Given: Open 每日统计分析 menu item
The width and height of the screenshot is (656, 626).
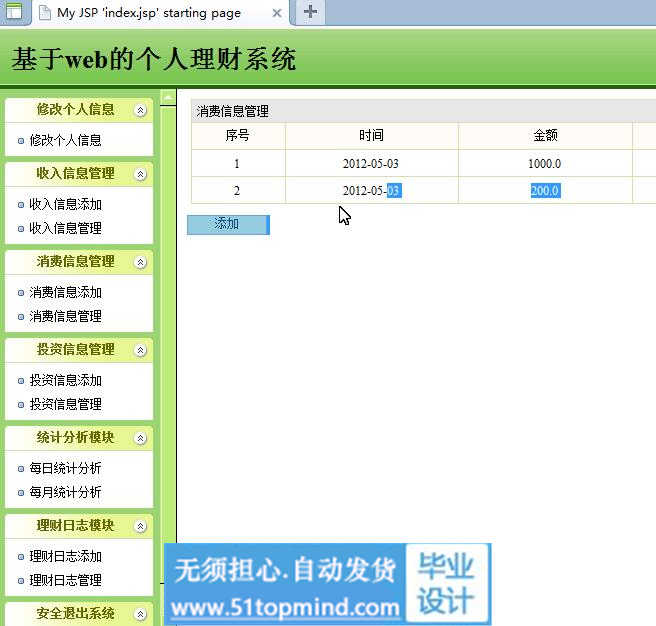Looking at the screenshot, I should (x=65, y=468).
